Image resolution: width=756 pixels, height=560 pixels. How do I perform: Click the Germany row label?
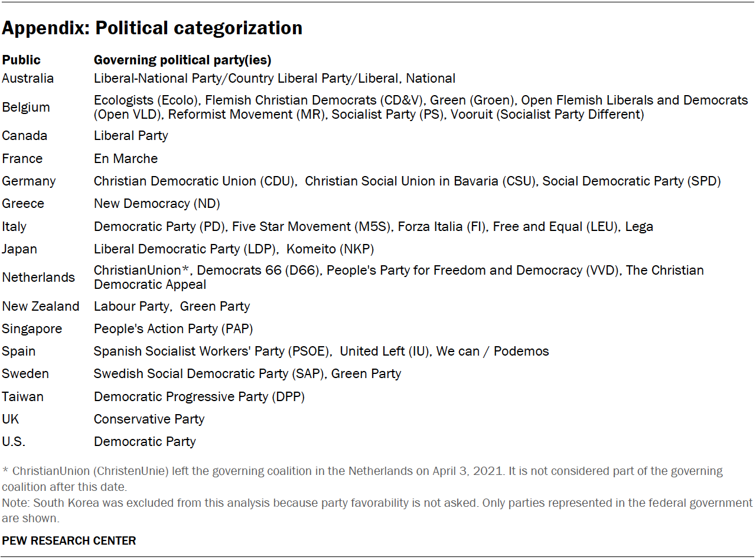(x=29, y=181)
